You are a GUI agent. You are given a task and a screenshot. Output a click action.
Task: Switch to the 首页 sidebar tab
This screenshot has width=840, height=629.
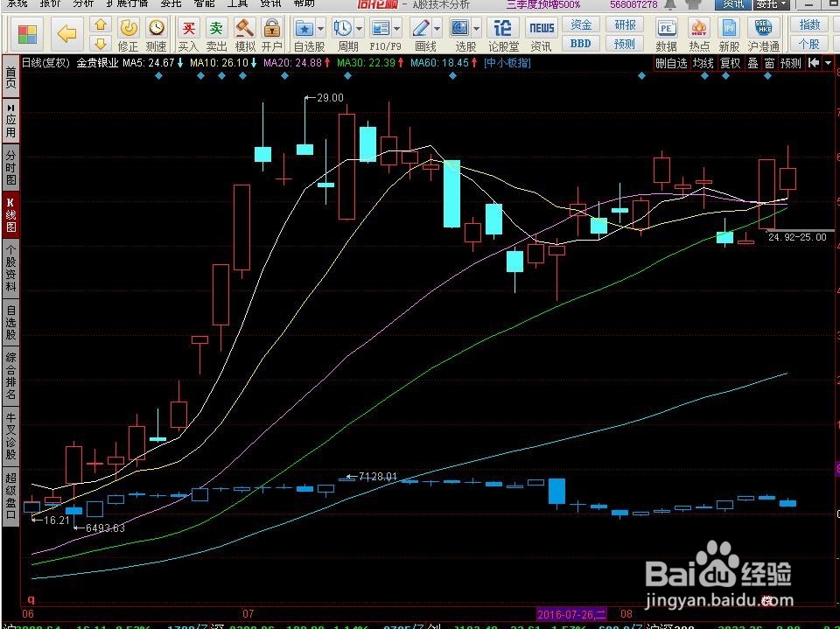[x=10, y=78]
